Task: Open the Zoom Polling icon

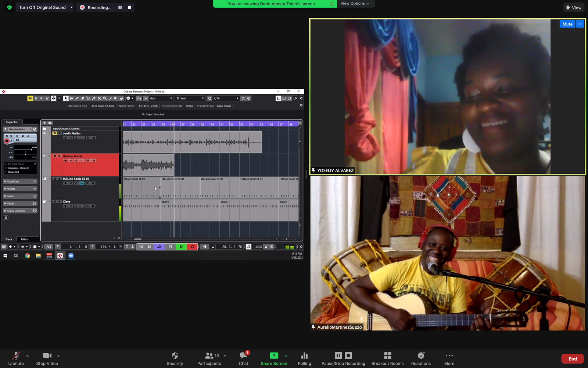Action: 304,358
